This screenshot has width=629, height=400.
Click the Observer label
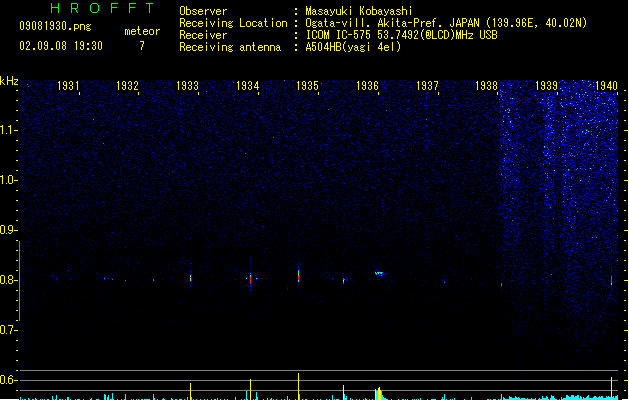[203, 11]
